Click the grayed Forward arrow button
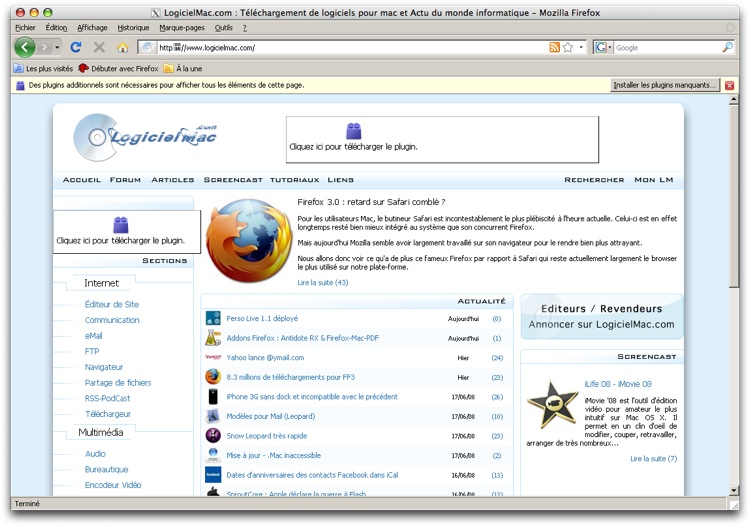The image size is (750, 526). (44, 47)
